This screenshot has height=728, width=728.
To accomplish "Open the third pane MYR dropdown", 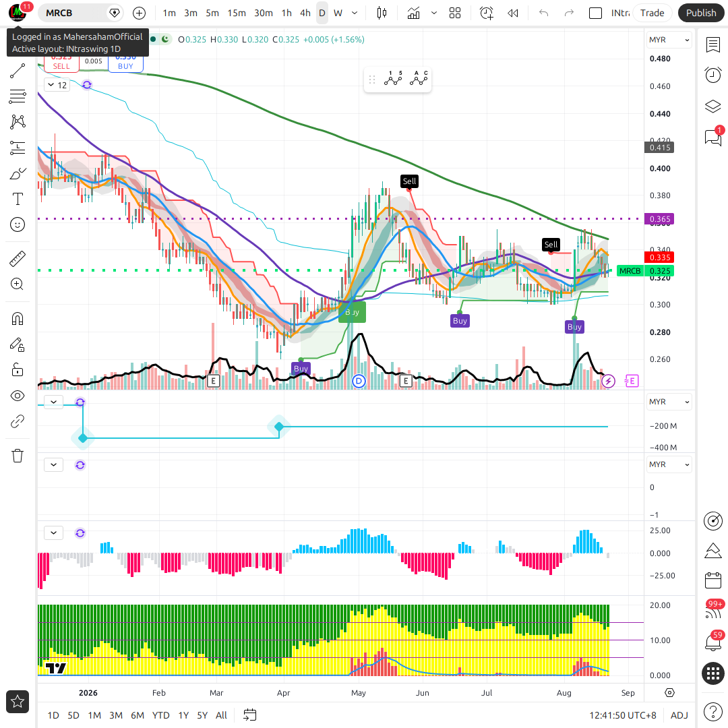I will coord(669,464).
